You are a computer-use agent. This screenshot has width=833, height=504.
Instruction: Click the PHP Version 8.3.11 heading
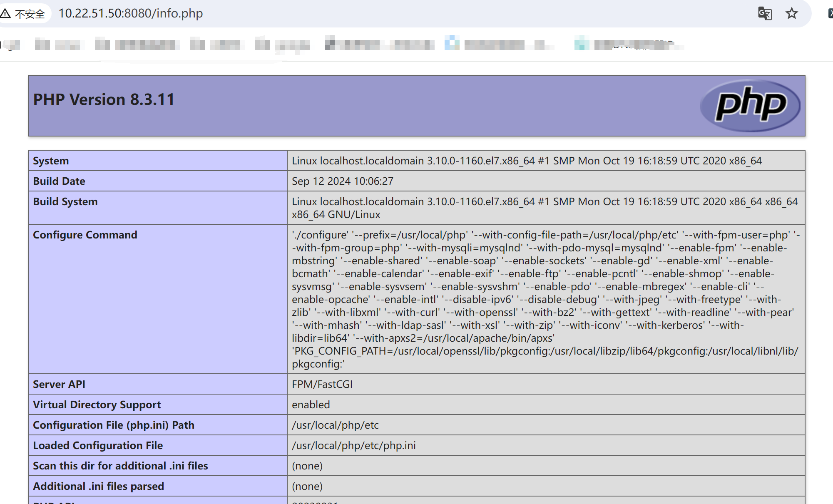tap(104, 99)
